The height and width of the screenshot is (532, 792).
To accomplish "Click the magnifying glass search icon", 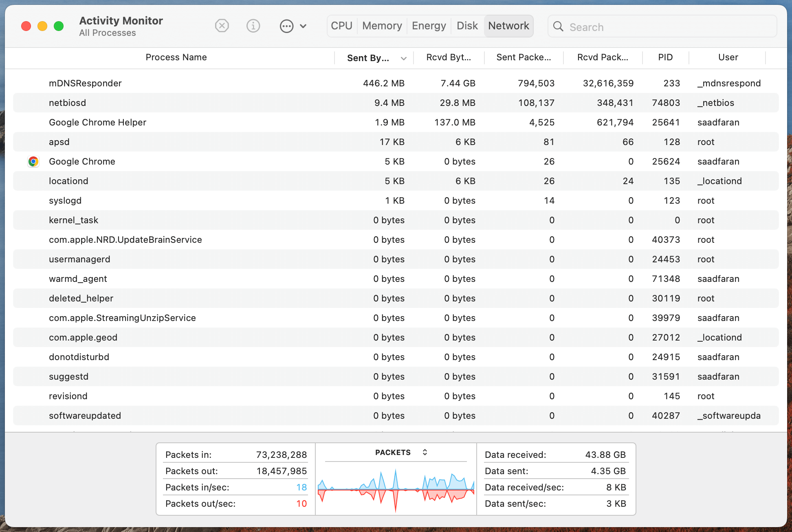I will pos(558,26).
